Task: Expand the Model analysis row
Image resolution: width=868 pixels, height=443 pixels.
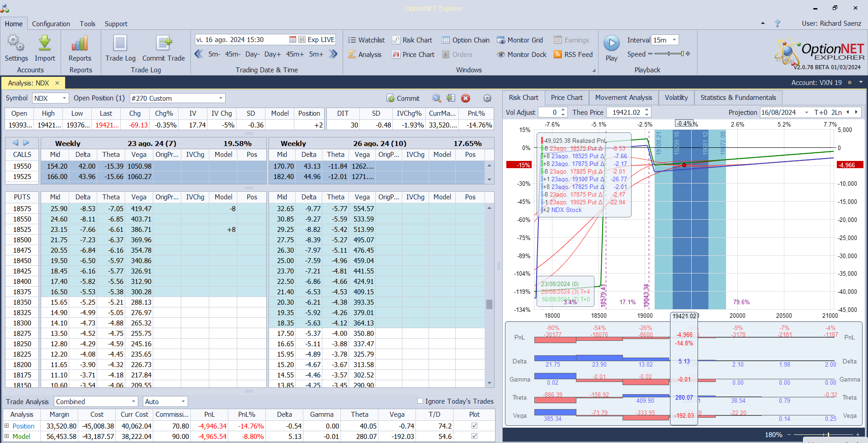Action: 7,436
